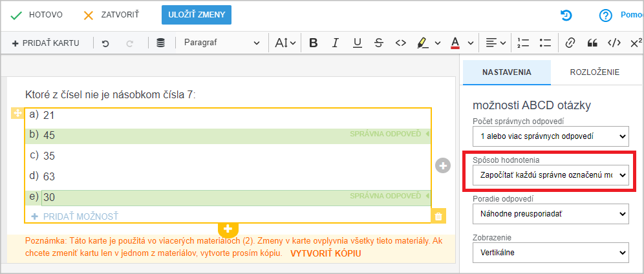The height and width of the screenshot is (274, 644).
Task: Click into the answer field e) 30
Action: coord(236,198)
